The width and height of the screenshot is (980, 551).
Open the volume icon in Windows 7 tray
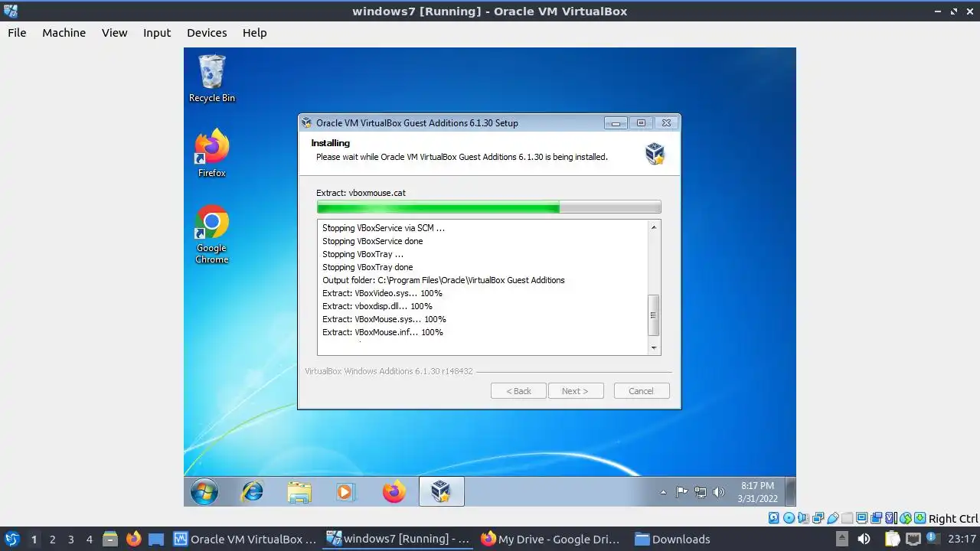pyautogui.click(x=718, y=492)
